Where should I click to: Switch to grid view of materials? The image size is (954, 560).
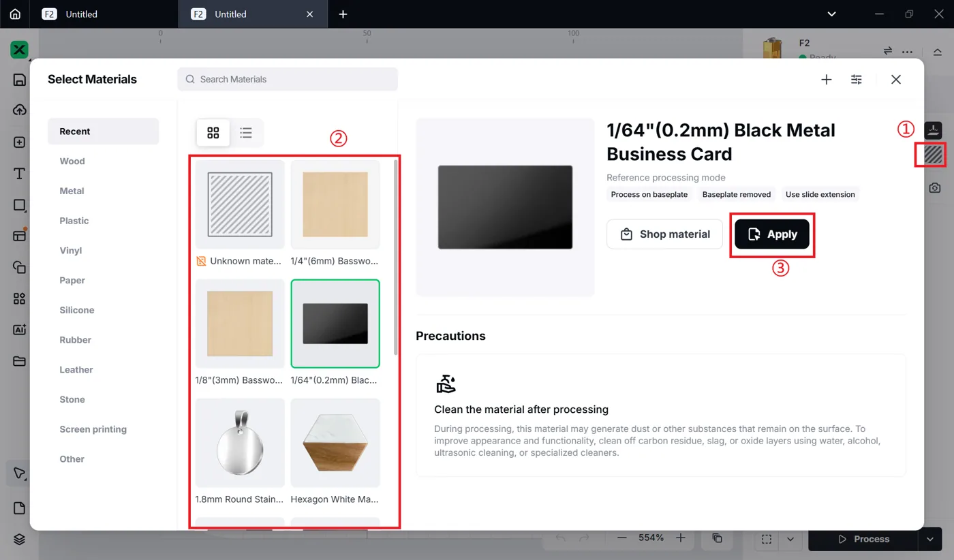point(213,133)
